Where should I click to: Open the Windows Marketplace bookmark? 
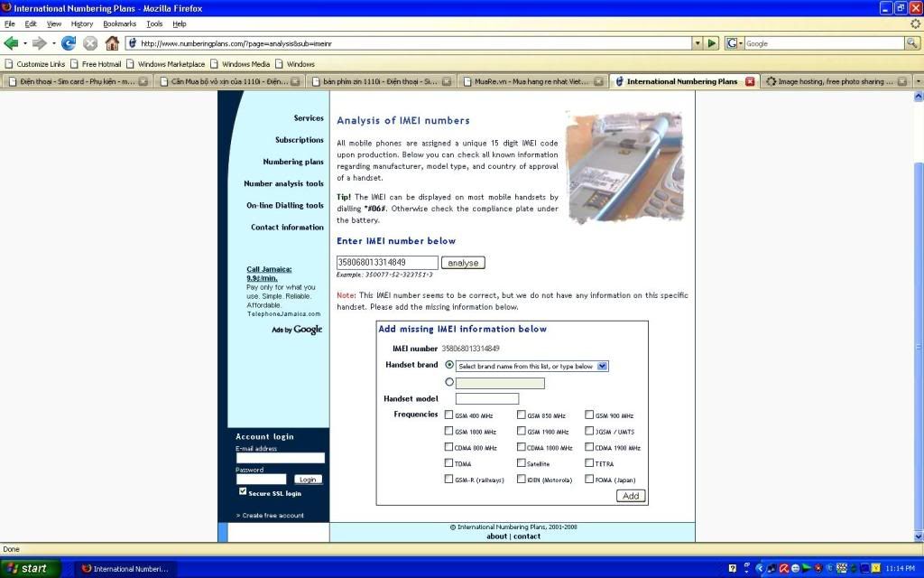[x=166, y=64]
